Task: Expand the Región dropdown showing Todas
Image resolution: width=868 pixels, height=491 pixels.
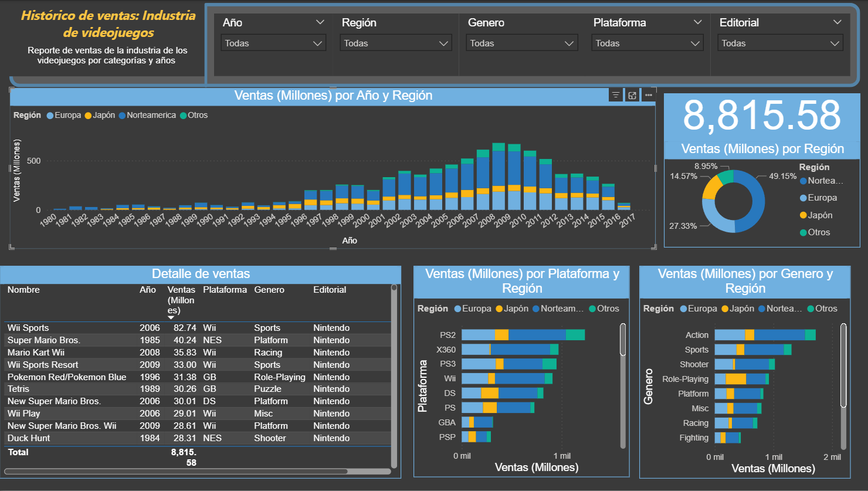Action: pyautogui.click(x=395, y=43)
